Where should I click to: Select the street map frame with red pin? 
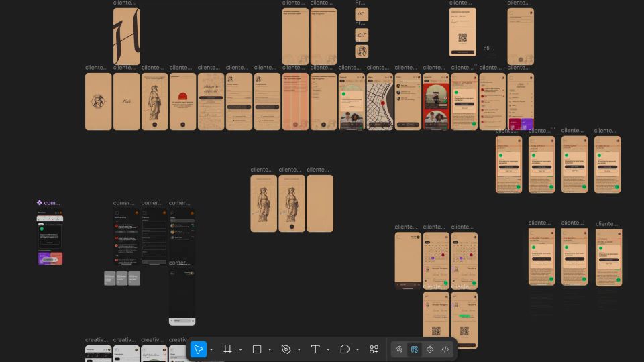pos(380,102)
